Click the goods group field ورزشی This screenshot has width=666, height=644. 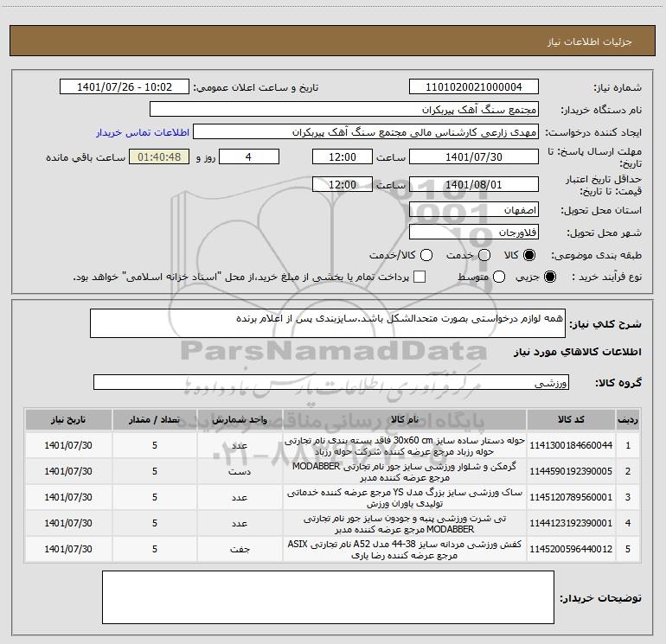pos(331,382)
